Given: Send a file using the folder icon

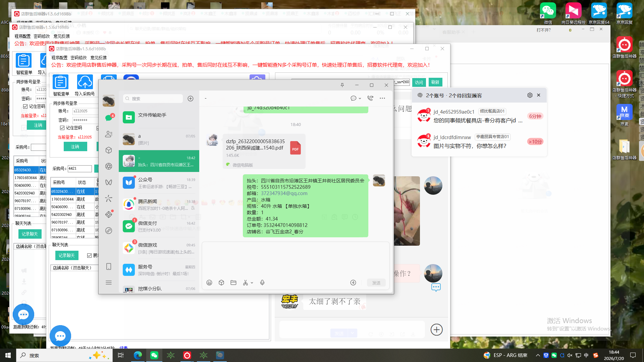Looking at the screenshot, I should [233, 283].
